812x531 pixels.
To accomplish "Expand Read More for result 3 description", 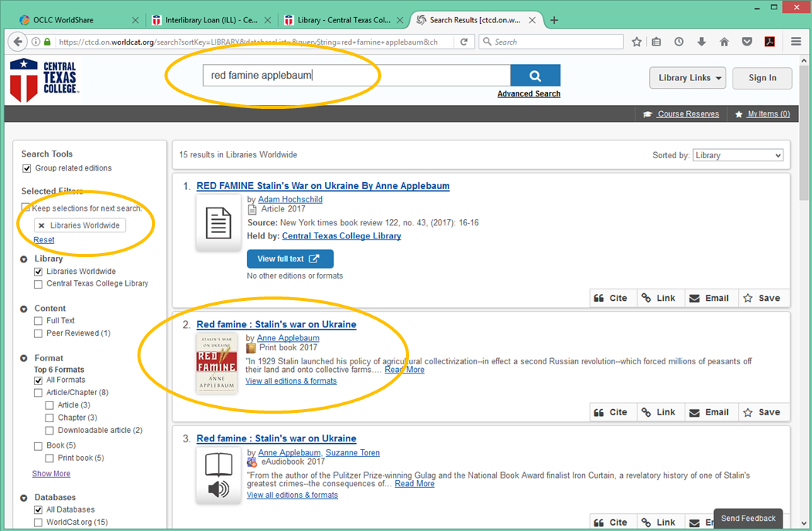I will point(414,483).
